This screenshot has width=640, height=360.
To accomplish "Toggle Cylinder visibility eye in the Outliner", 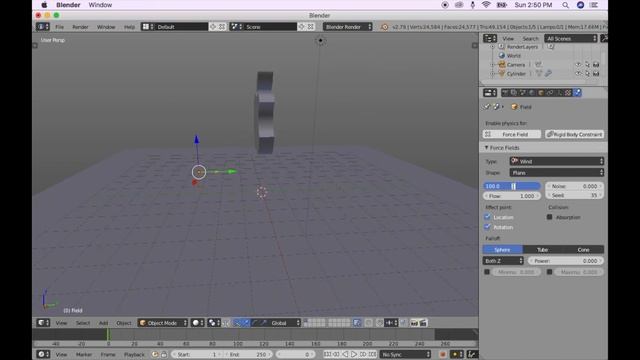I will 578,73.
